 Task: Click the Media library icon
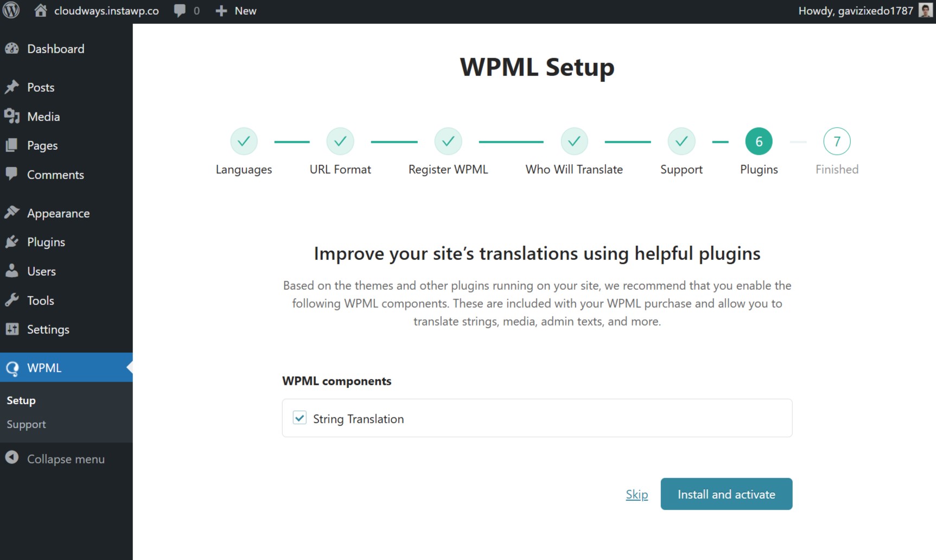pyautogui.click(x=12, y=116)
